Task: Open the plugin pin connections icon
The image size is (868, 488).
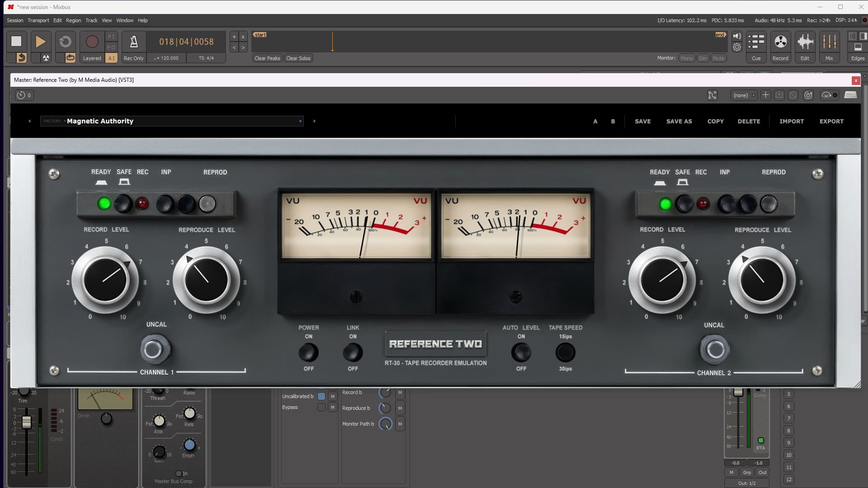Action: coord(712,95)
